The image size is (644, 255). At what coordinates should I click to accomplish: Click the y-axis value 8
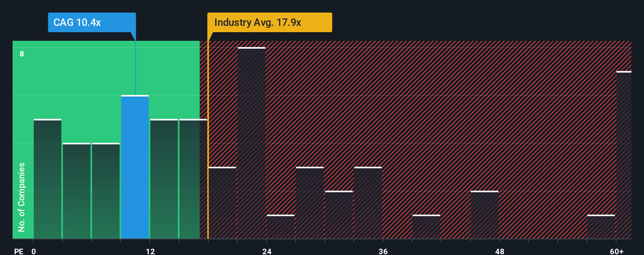click(x=22, y=54)
